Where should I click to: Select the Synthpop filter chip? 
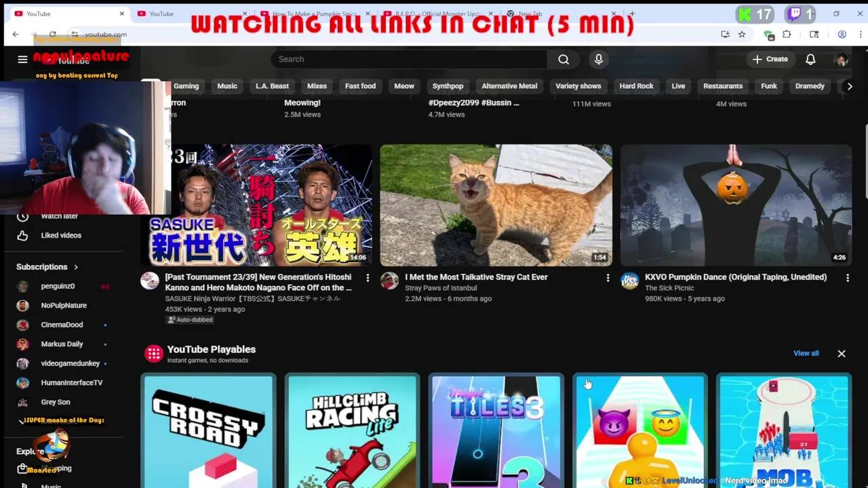[x=448, y=86]
